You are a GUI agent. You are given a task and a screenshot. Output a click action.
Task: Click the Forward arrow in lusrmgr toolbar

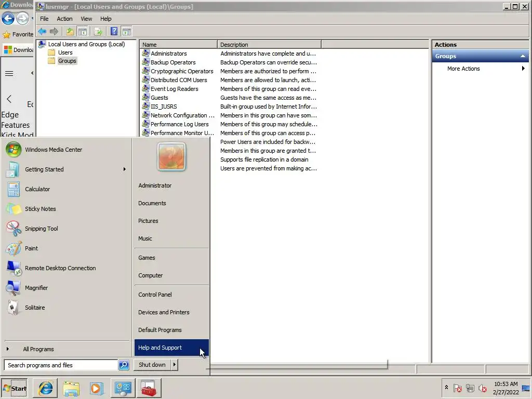[x=54, y=32]
